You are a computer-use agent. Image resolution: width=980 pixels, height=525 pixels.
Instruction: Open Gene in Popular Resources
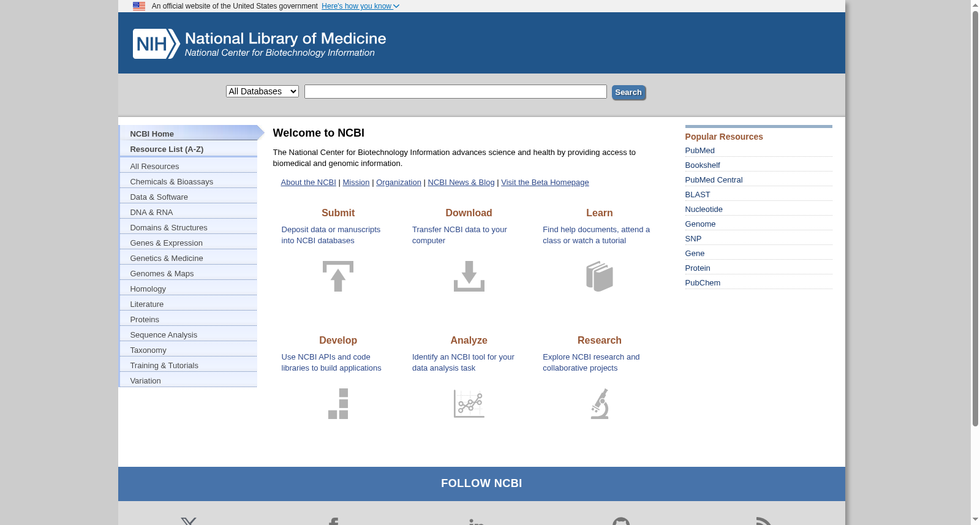tap(695, 254)
